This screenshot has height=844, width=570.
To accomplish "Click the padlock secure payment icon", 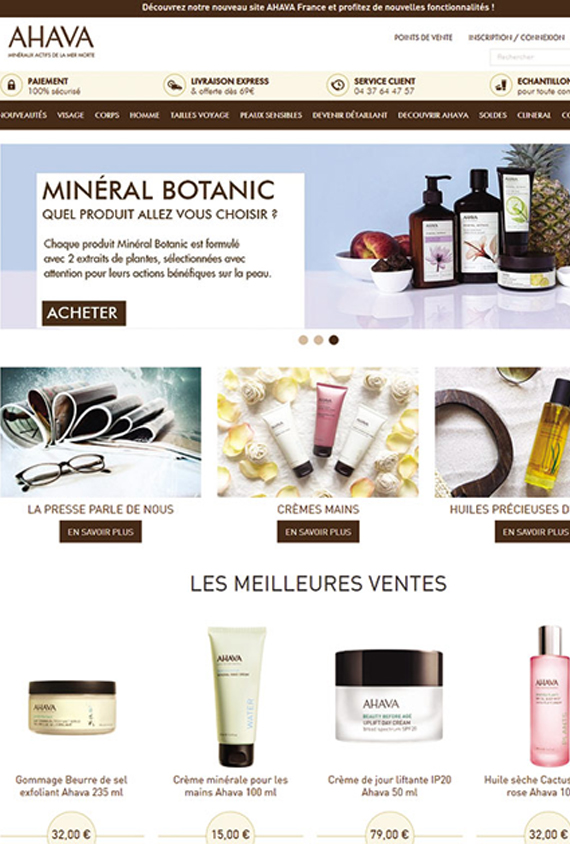I will click(11, 86).
